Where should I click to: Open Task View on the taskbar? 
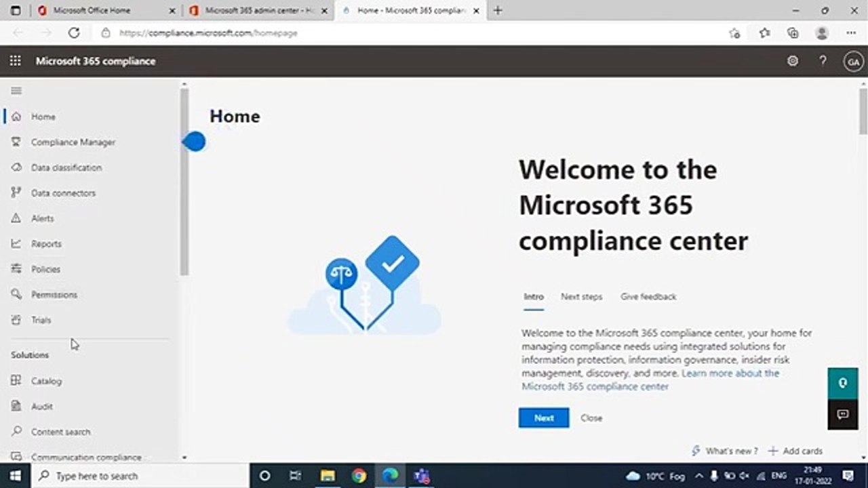click(295, 476)
